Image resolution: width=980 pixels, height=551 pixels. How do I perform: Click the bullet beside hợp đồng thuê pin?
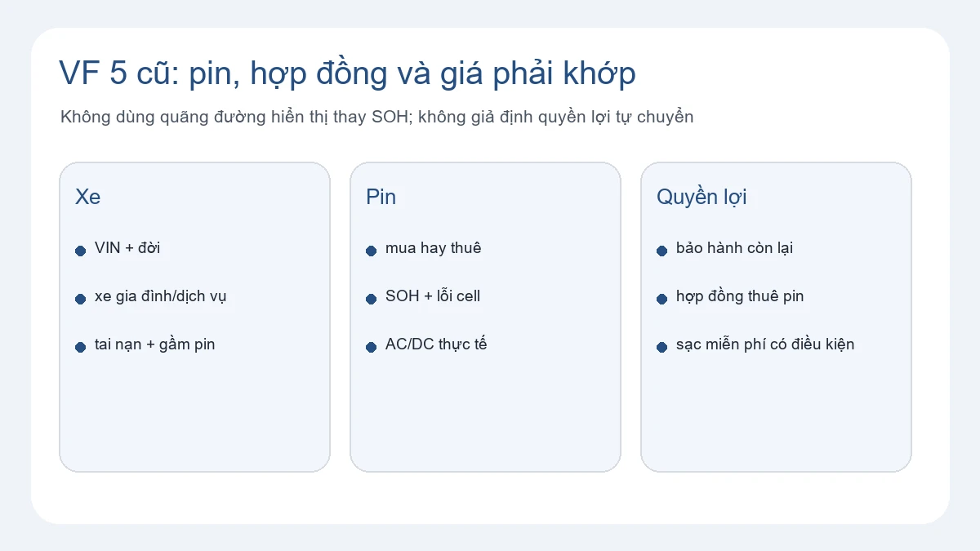click(661, 299)
